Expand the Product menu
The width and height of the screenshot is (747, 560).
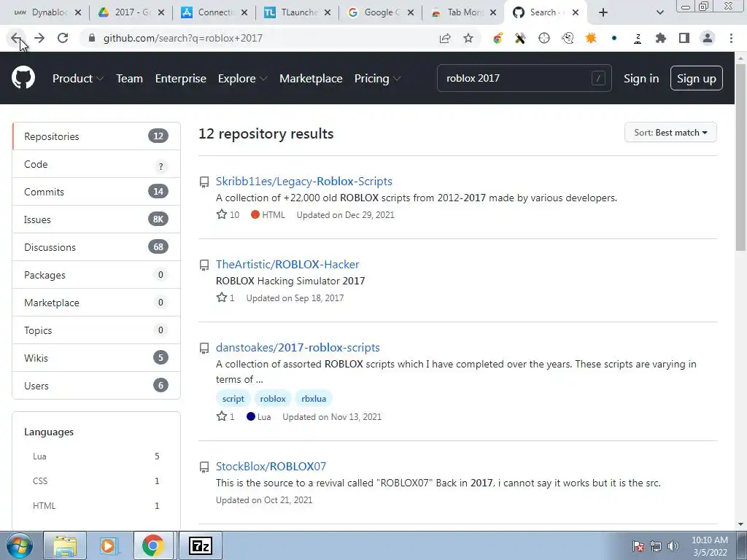pos(77,78)
